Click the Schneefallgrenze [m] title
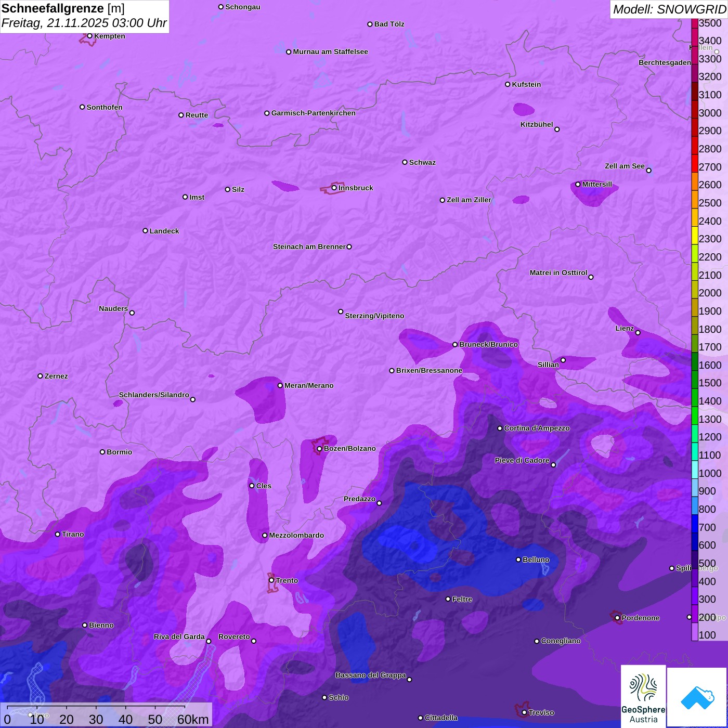 click(x=63, y=9)
